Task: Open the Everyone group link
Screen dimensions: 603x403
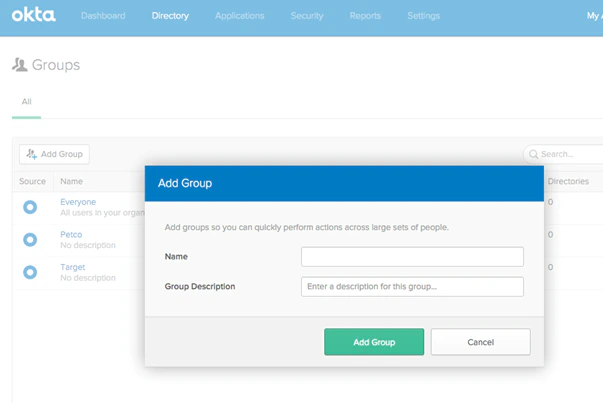Action: [x=78, y=202]
